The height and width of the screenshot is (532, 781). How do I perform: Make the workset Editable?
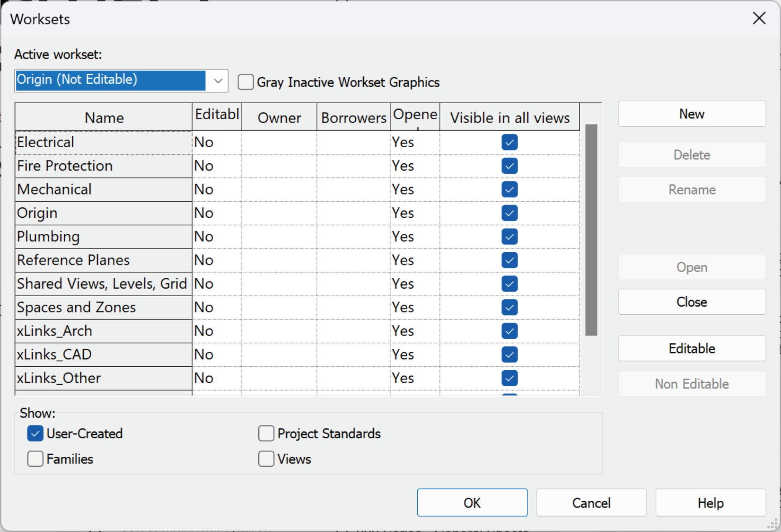pyautogui.click(x=692, y=348)
